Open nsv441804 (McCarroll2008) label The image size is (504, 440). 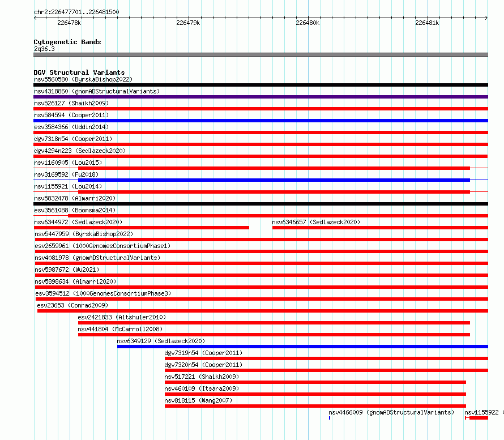[x=120, y=329]
